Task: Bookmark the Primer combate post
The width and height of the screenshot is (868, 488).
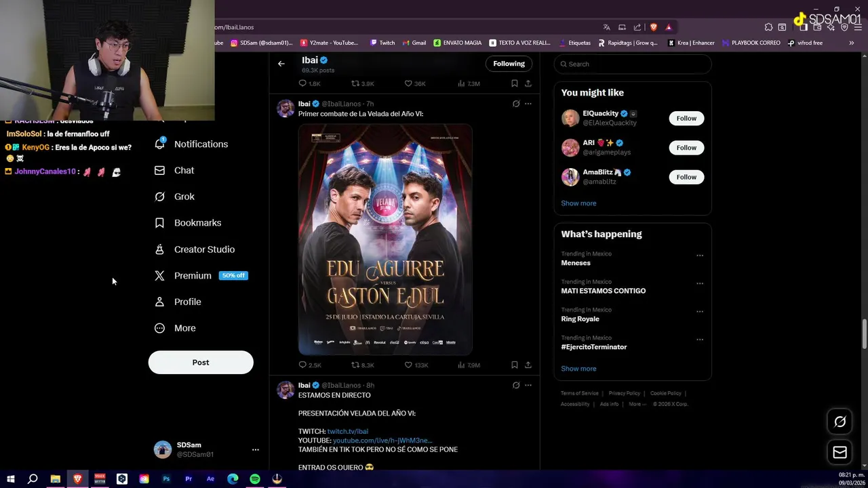Action: [515, 365]
